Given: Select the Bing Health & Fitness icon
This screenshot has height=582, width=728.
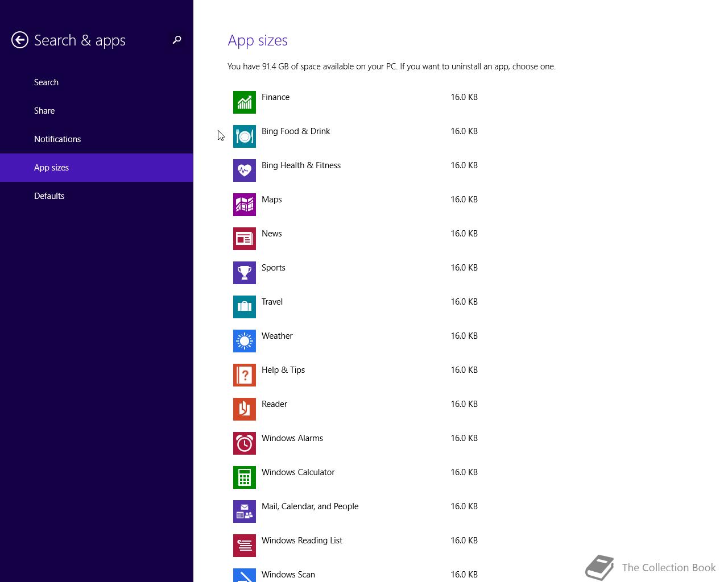Looking at the screenshot, I should click(245, 171).
